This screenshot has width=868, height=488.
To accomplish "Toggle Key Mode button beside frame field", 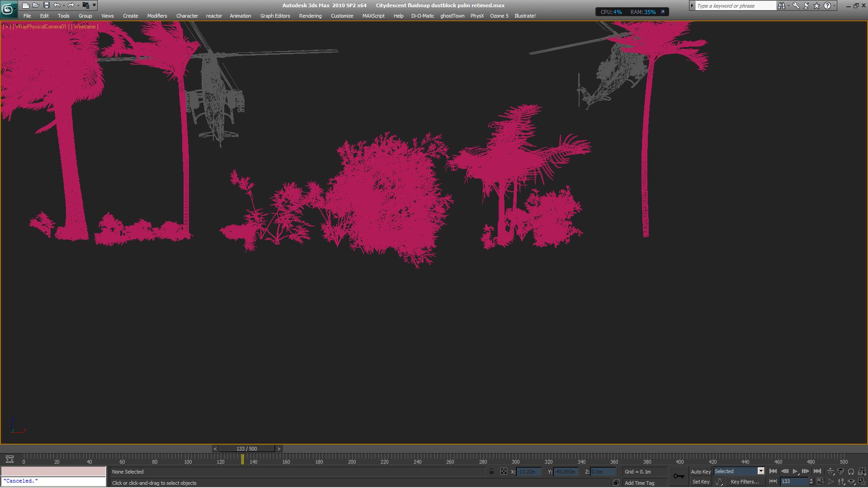I will 773,482.
